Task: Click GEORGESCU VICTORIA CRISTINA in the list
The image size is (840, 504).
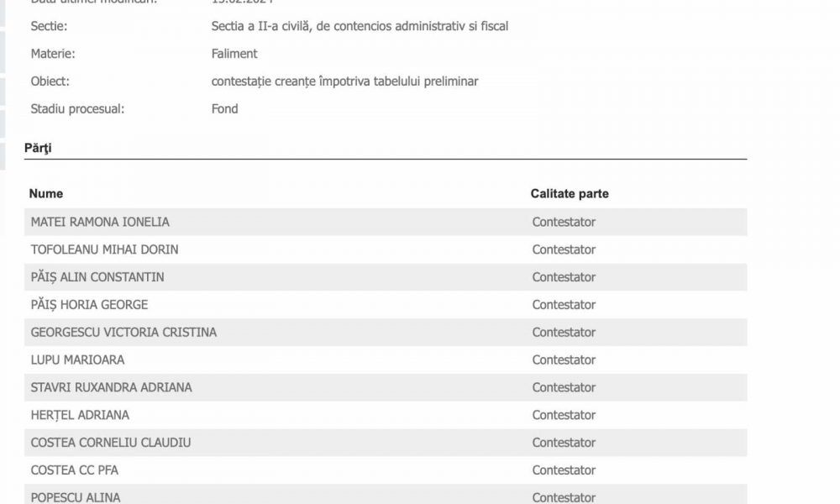Action: pyautogui.click(x=123, y=332)
